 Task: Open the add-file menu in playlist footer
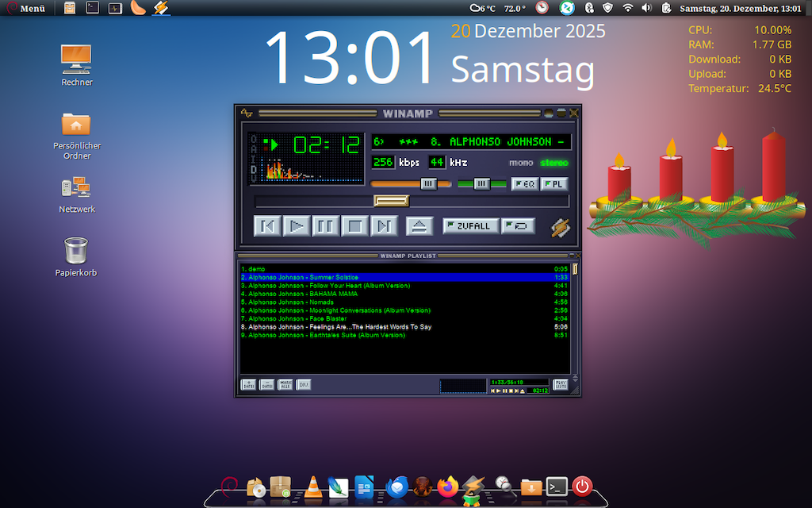(248, 385)
